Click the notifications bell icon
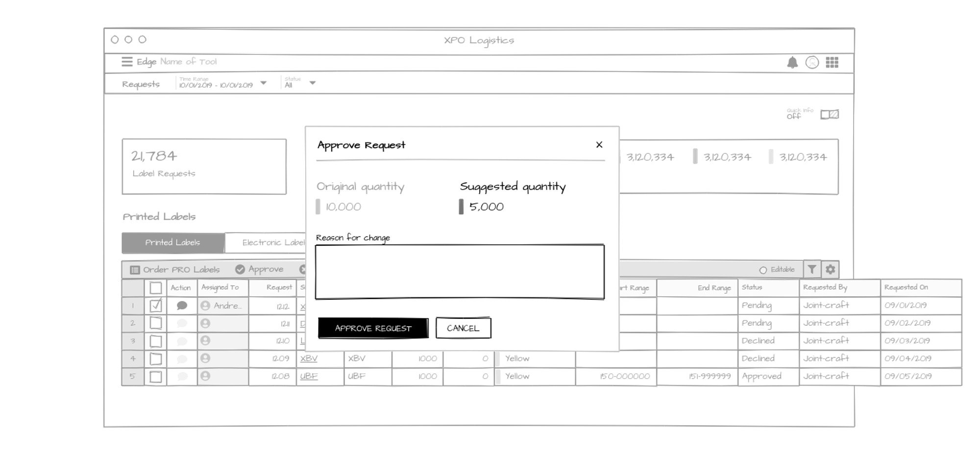 (792, 63)
